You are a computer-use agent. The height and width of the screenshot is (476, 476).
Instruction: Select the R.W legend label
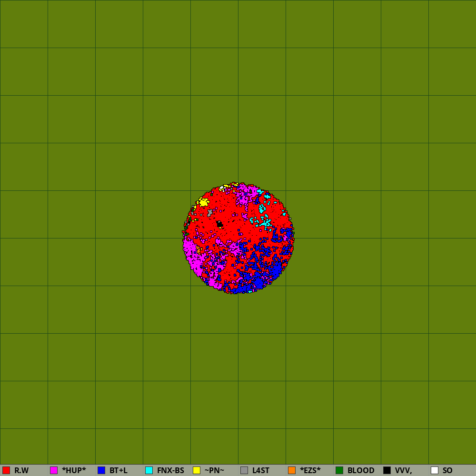coord(21,470)
